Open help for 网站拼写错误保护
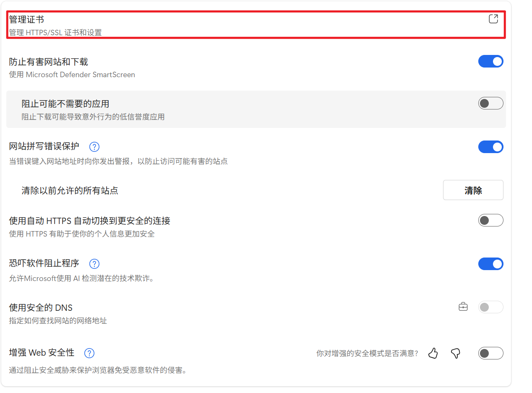The width and height of the screenshot is (532, 393). click(94, 147)
